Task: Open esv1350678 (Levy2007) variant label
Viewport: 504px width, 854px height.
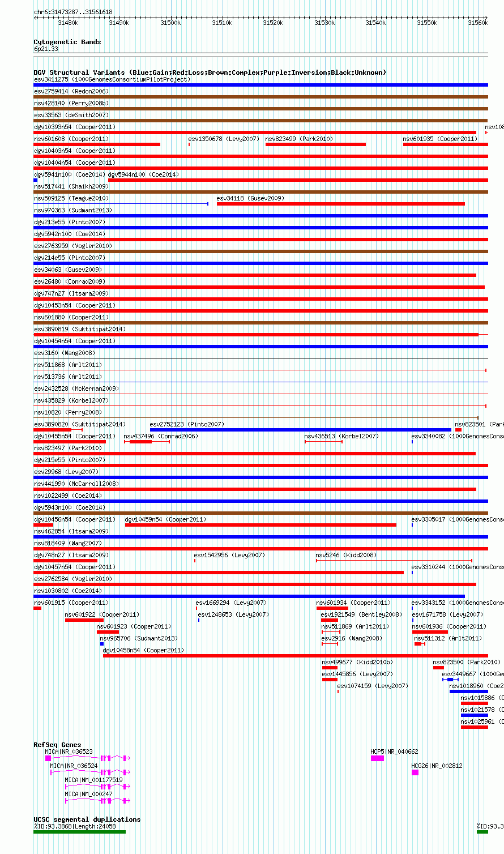Action: point(224,139)
